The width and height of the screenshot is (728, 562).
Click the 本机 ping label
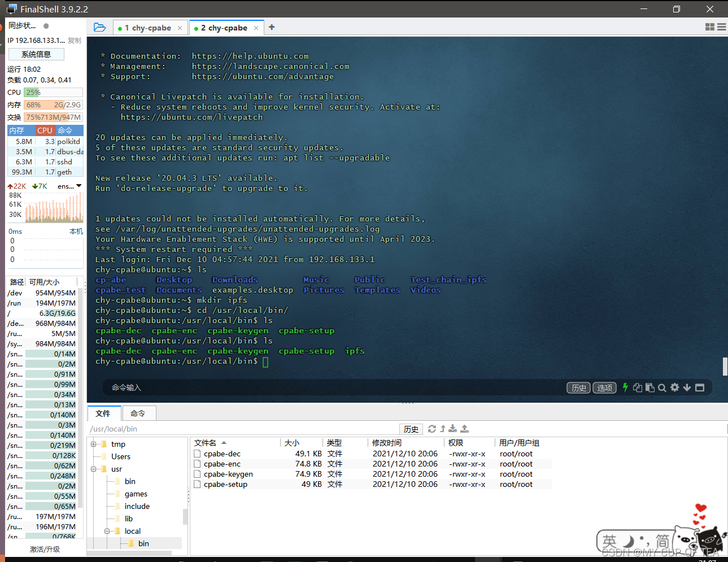[76, 232]
